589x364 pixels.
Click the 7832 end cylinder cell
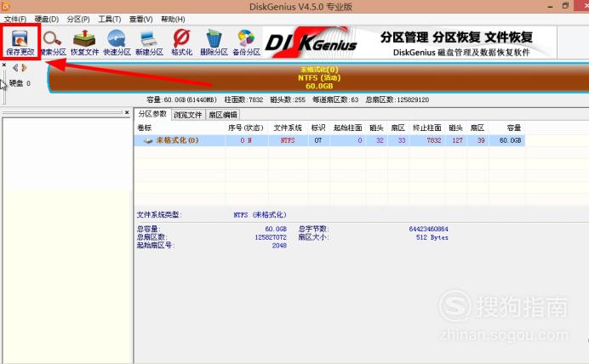point(434,140)
